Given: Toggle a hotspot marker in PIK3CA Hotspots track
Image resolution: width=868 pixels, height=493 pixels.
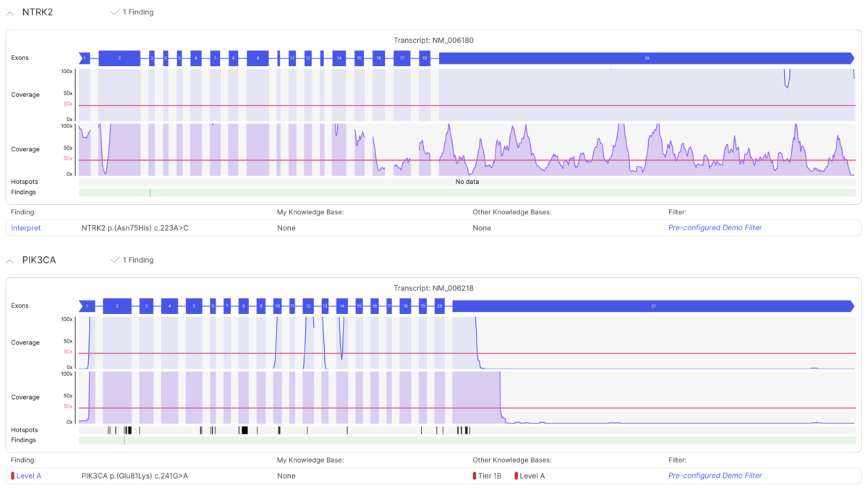Looking at the screenshot, I should 244,430.
